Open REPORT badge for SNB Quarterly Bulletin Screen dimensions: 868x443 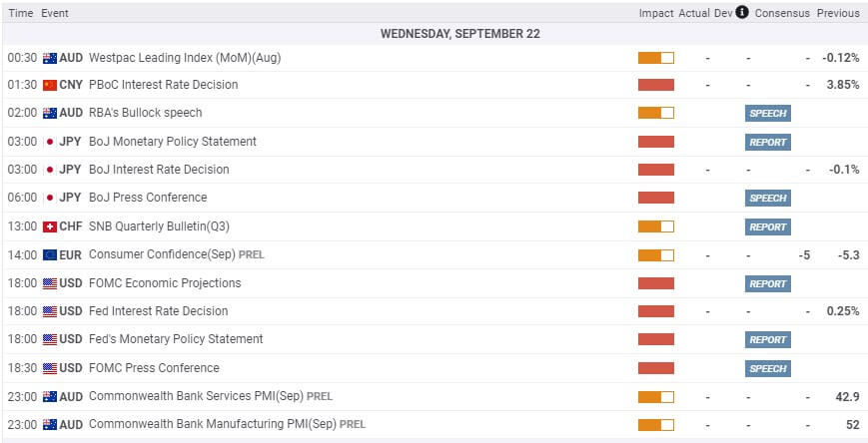pyautogui.click(x=768, y=226)
